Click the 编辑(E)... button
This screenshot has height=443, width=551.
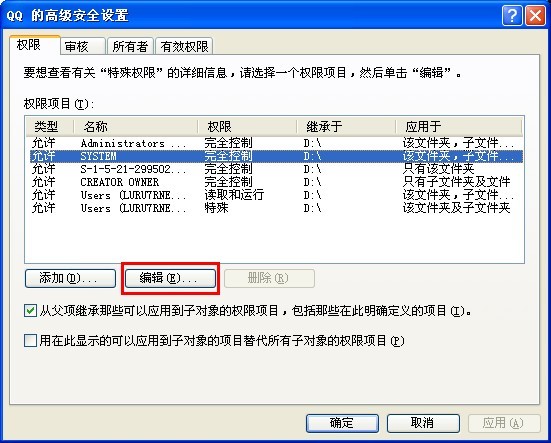pyautogui.click(x=170, y=279)
